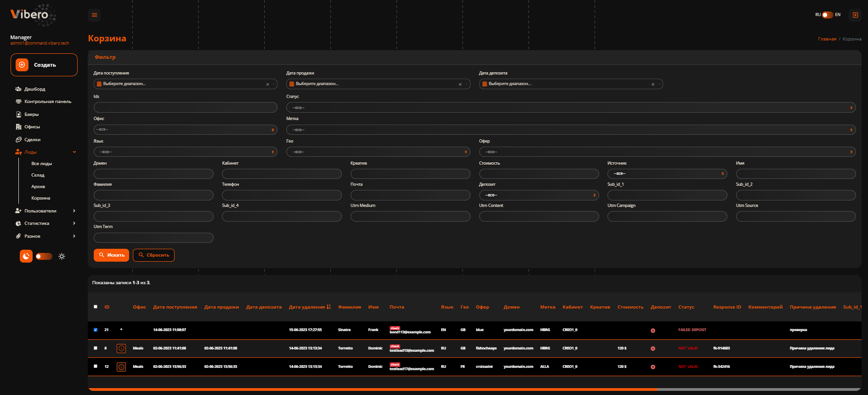The image size is (868, 395).
Task: Click info icon in row ID 12
Action: [x=121, y=367]
